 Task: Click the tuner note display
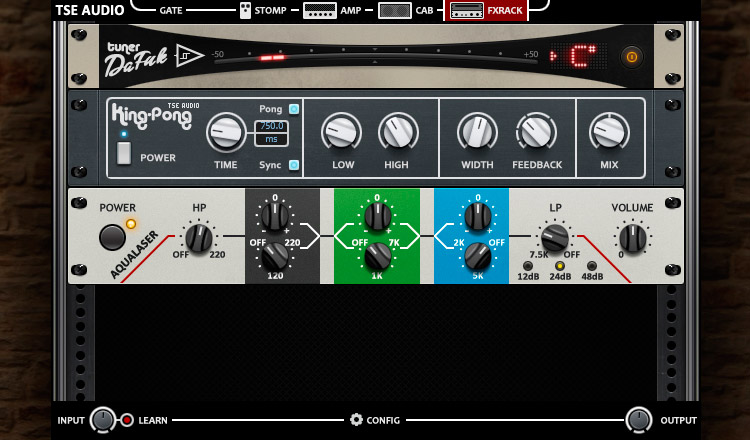pyautogui.click(x=578, y=56)
